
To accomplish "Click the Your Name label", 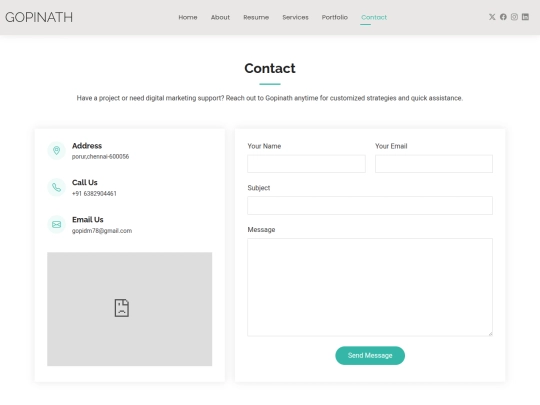I will point(264,146).
